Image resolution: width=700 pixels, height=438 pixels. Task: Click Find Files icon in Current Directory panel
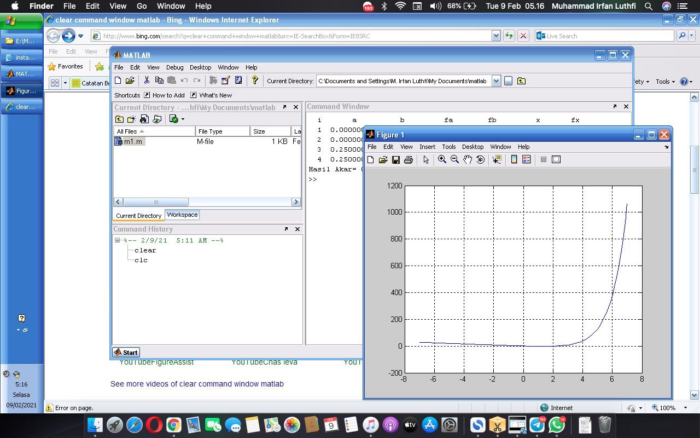[144, 119]
